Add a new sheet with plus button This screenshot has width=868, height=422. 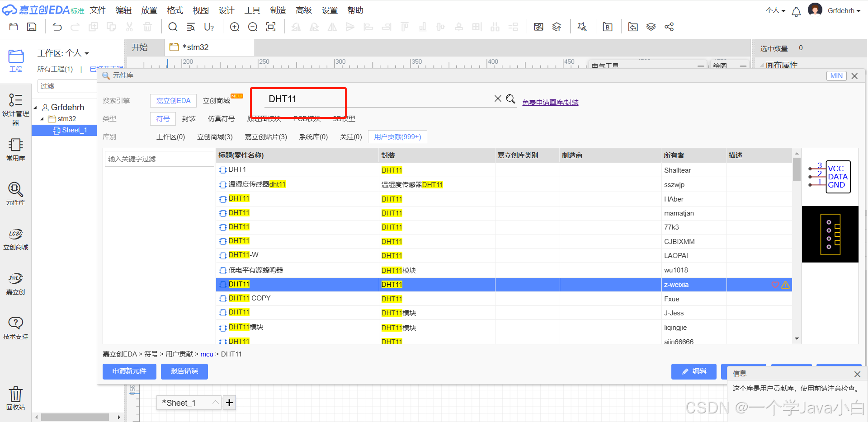tap(229, 403)
